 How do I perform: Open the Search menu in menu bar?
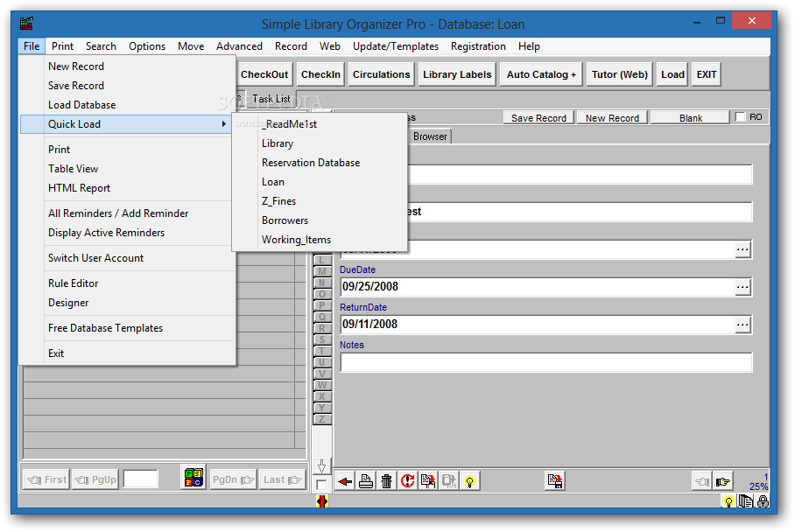[101, 46]
